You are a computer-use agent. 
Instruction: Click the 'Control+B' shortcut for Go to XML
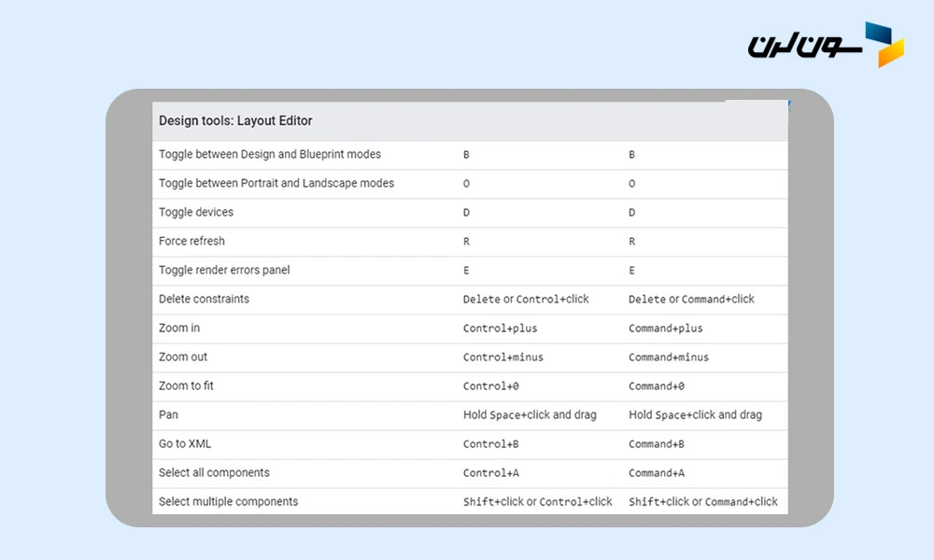click(489, 444)
